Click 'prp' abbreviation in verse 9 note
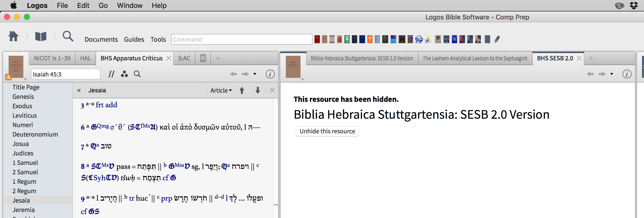644x218 pixels. [166, 199]
